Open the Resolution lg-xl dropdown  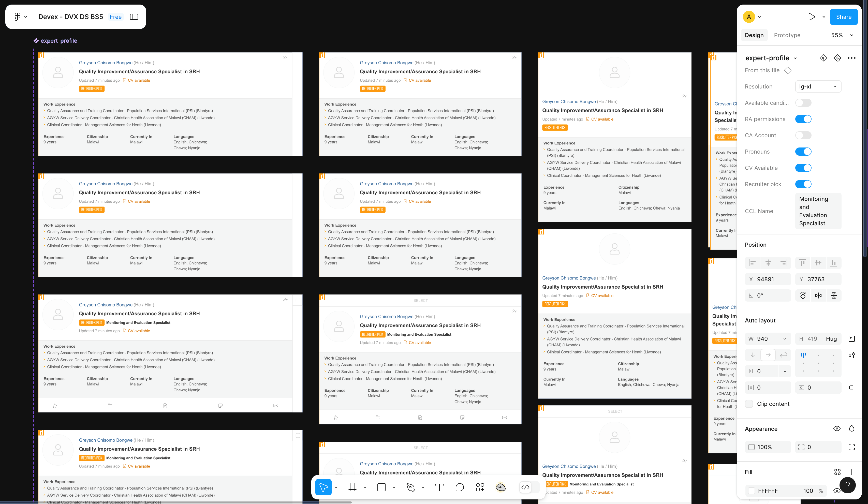(x=818, y=86)
